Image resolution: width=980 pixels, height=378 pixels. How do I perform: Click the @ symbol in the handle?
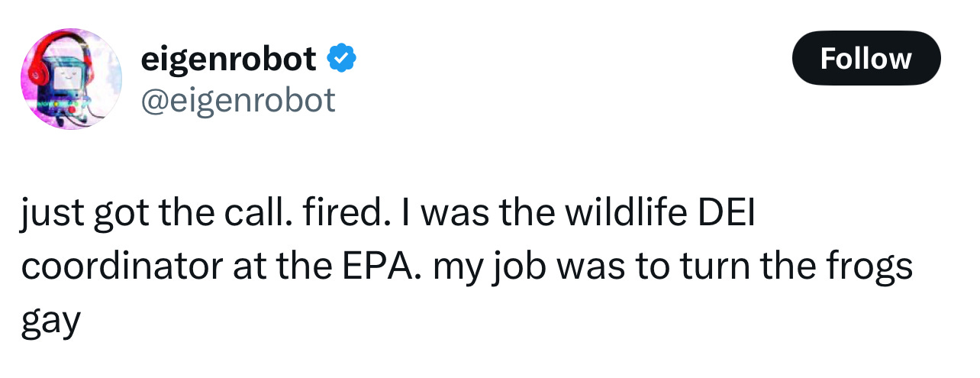[x=153, y=101]
